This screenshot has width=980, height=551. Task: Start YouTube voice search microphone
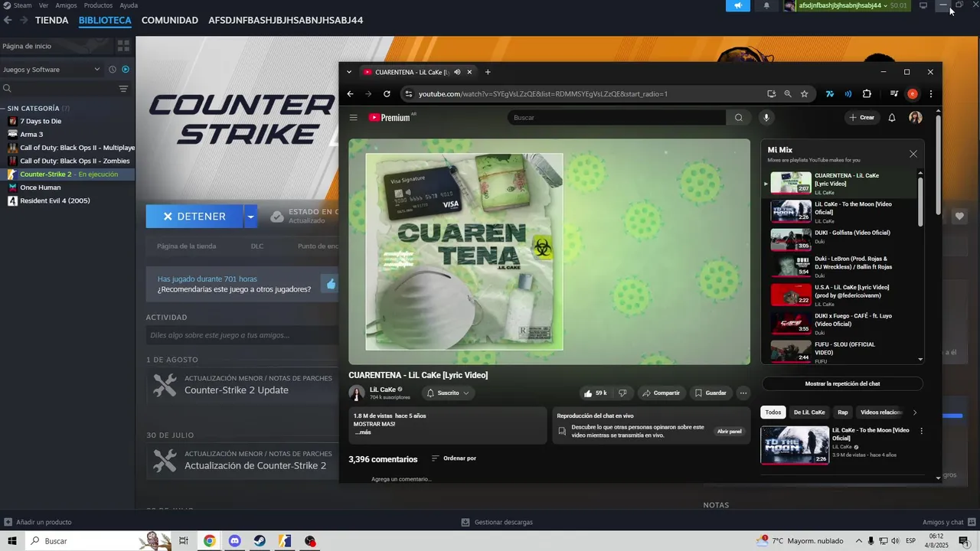coord(766,118)
